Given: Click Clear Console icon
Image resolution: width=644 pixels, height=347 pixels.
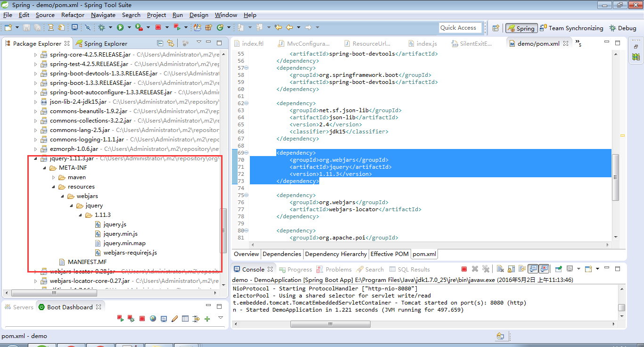Looking at the screenshot, I should 501,269.
